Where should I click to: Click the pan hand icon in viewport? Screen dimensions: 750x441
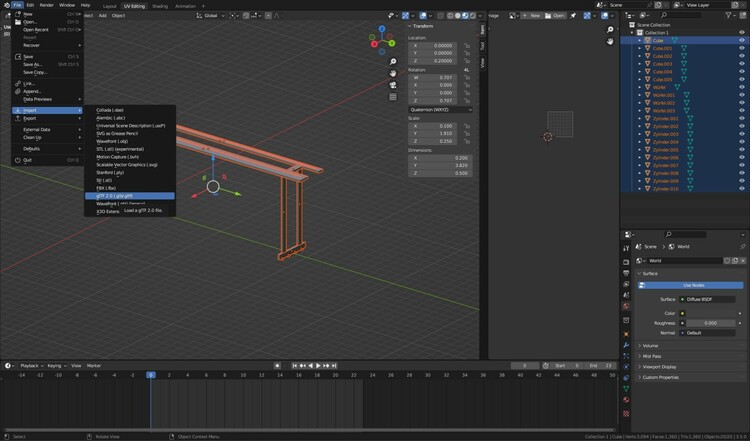[x=393, y=73]
